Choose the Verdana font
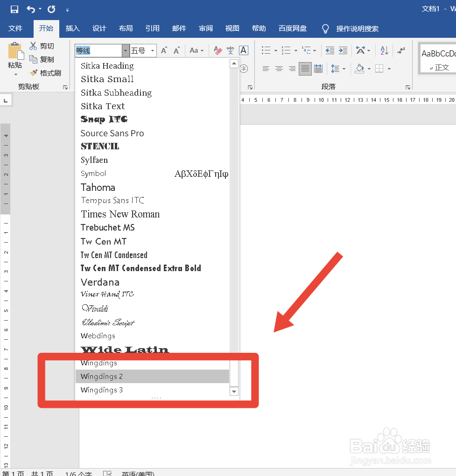The width and height of the screenshot is (456, 476). point(152,282)
